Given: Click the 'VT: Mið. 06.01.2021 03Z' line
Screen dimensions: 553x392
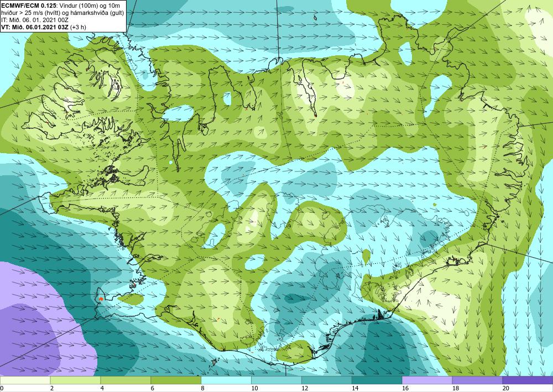Looking at the screenshot, I should (35, 27).
